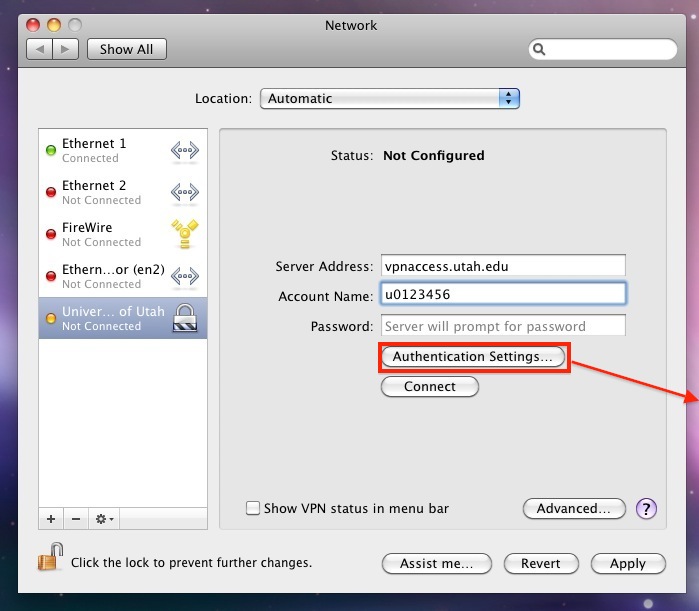699x611 pixels.
Task: Remove the selected service with minus
Action: click(x=76, y=519)
